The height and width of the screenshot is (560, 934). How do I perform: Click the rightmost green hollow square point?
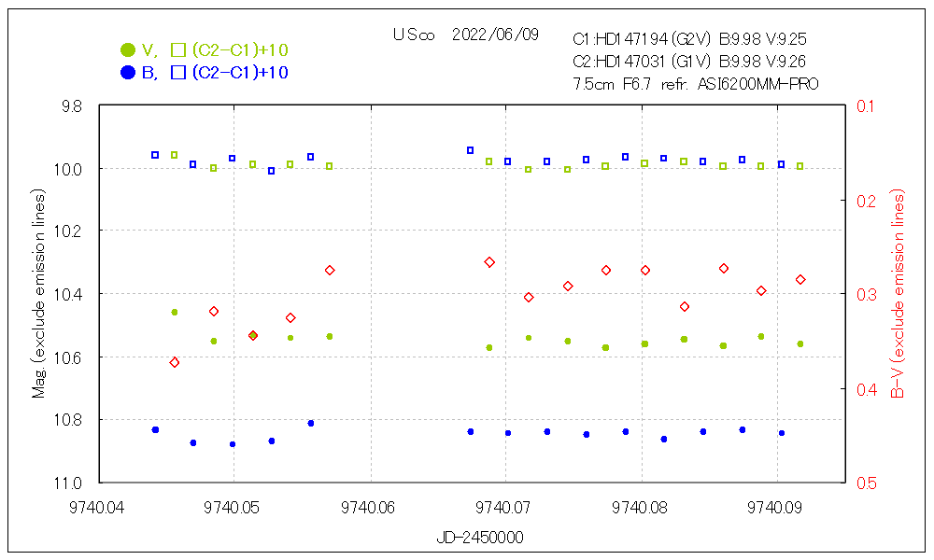tap(800, 166)
